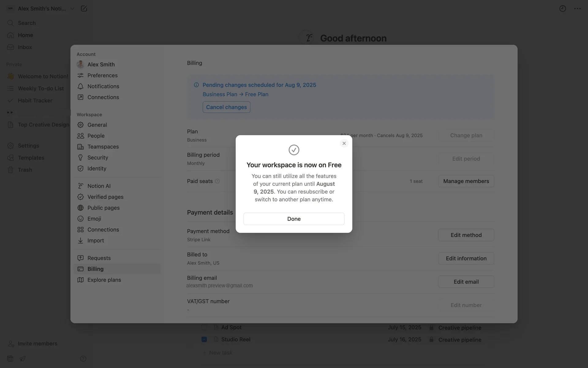588x368 pixels.
Task: Open General workspace settings
Action: pos(117,125)
